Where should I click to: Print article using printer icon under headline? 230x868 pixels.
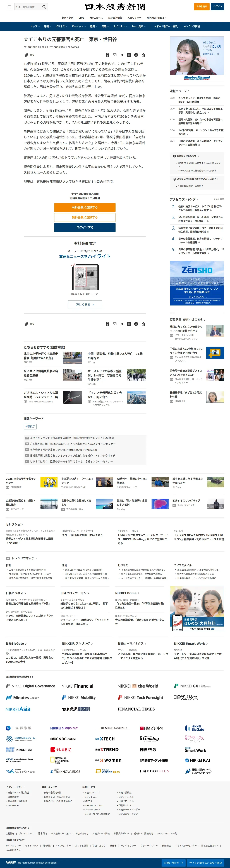pyautogui.click(x=107, y=55)
